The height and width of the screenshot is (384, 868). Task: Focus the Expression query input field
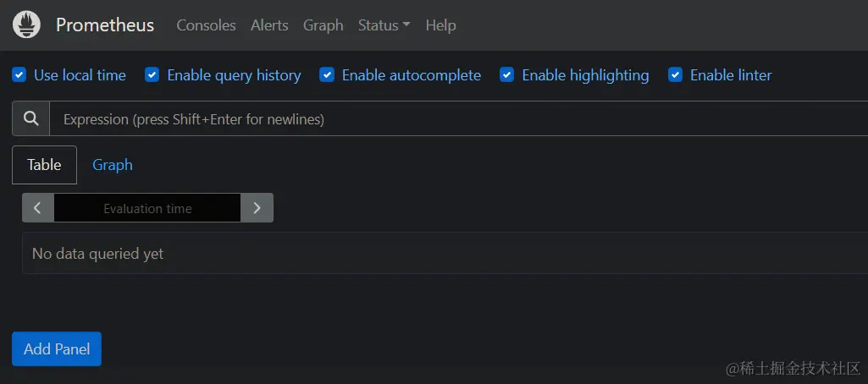coord(459,118)
